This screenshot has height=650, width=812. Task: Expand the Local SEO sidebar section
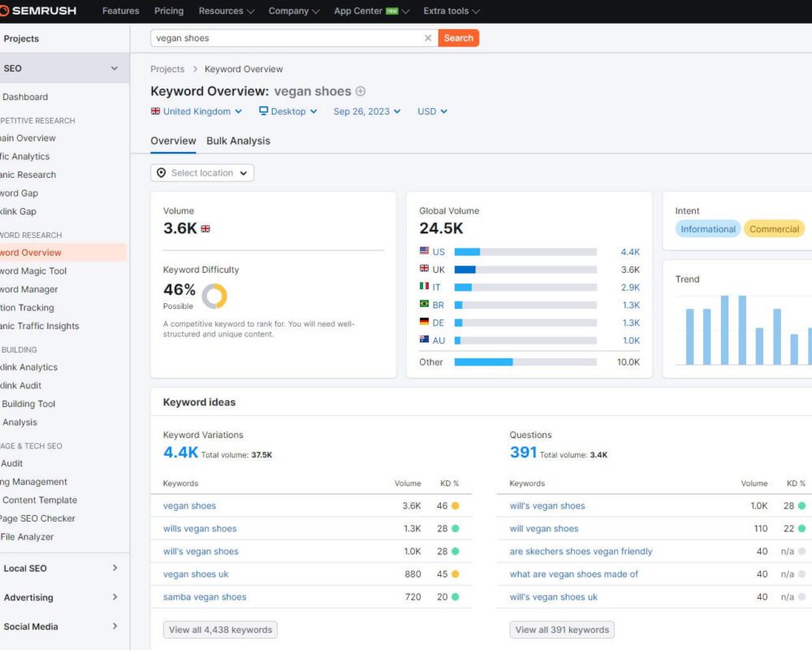114,568
